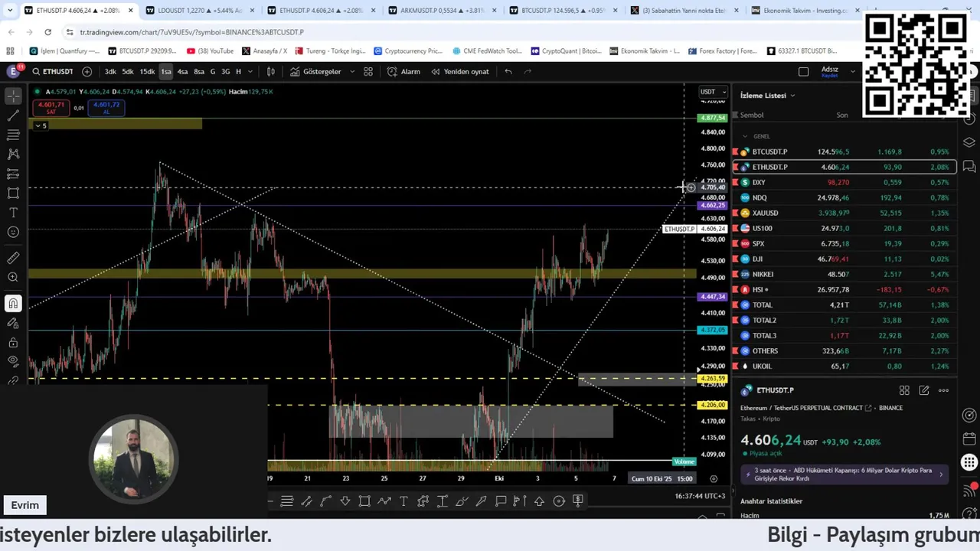Select TOTAL3 in the watchlist
The image size is (980, 551).
[x=844, y=335]
